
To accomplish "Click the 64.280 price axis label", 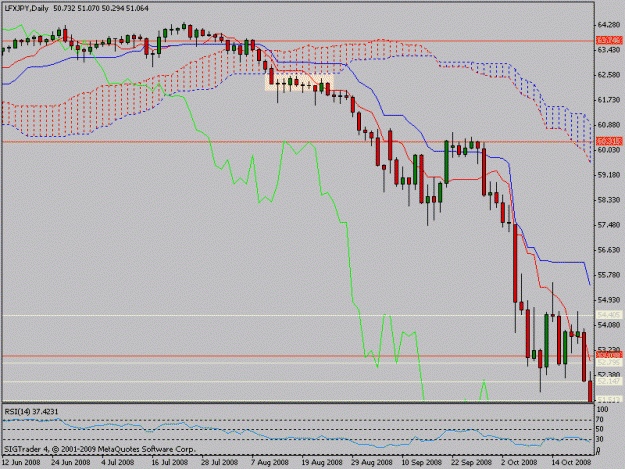I will 609,25.
